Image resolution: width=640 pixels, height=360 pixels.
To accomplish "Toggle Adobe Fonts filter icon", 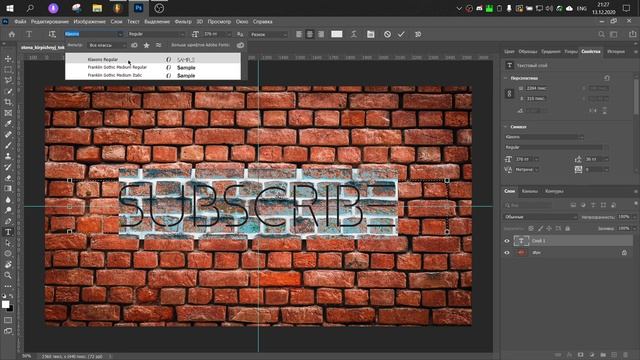I will pyautogui.click(x=134, y=45).
